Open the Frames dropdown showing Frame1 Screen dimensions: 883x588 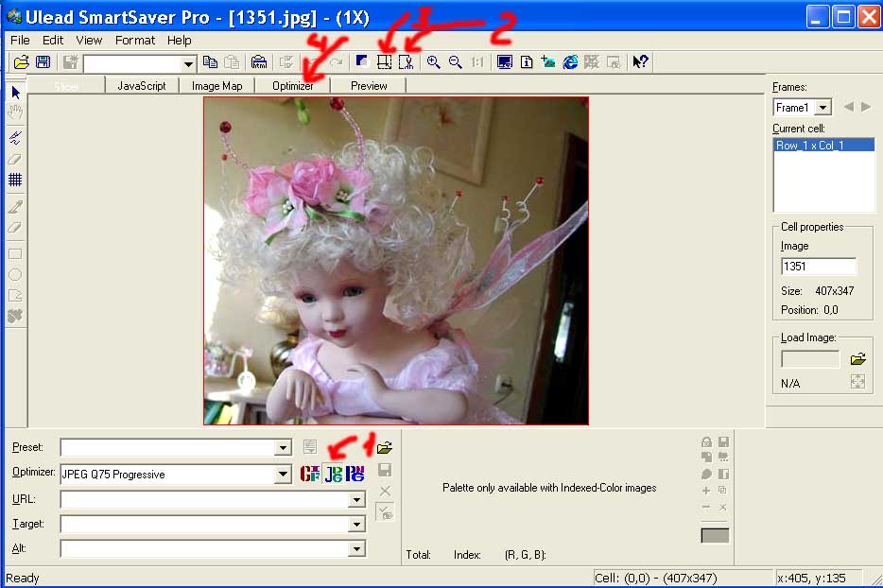tap(823, 107)
